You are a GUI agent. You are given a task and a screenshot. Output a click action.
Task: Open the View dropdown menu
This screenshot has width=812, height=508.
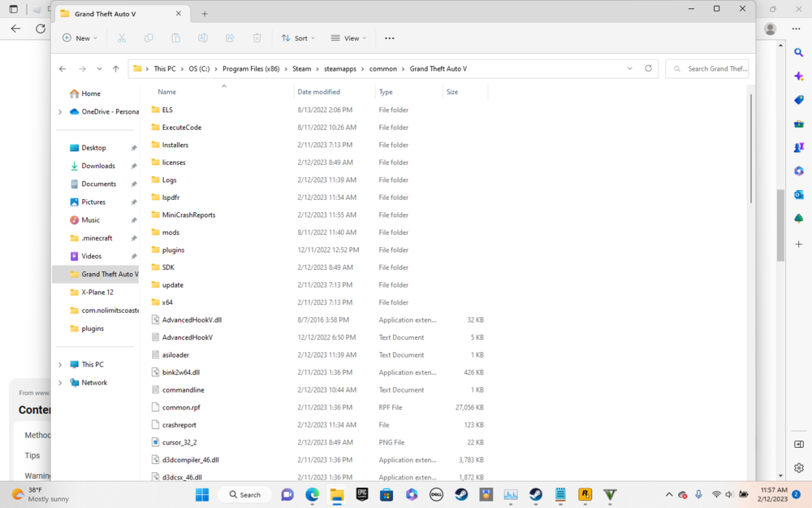348,38
